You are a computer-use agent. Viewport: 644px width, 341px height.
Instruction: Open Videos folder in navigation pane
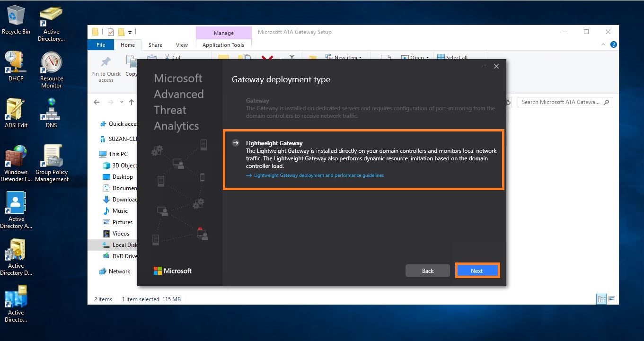pyautogui.click(x=116, y=234)
